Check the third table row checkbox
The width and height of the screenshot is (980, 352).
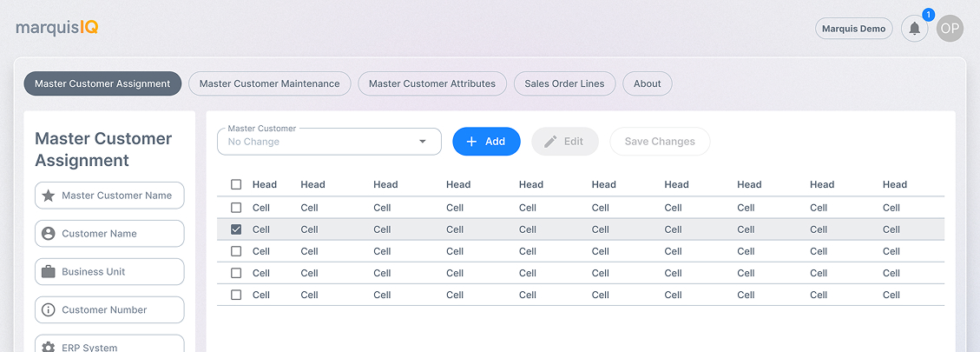pos(235,251)
